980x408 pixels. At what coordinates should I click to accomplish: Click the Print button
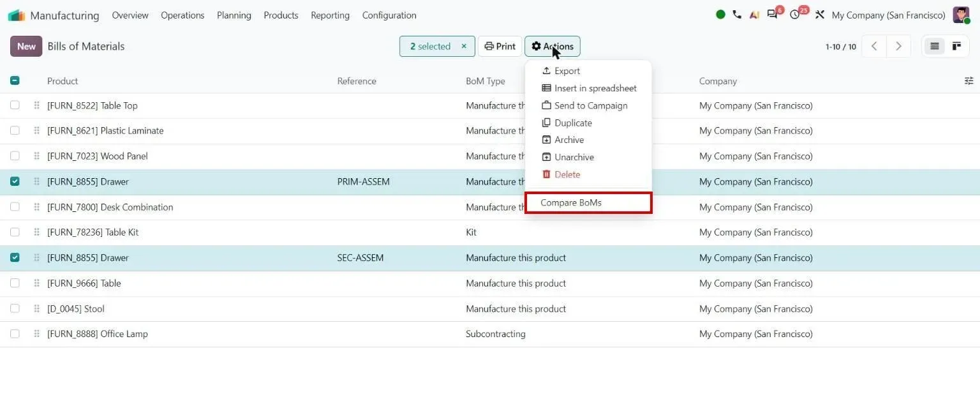coord(500,46)
